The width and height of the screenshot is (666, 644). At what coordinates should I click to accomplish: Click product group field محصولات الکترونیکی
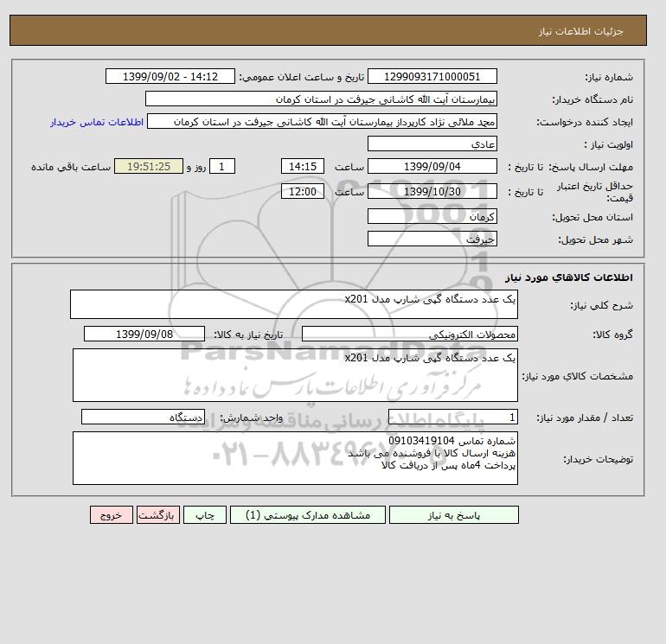click(409, 334)
